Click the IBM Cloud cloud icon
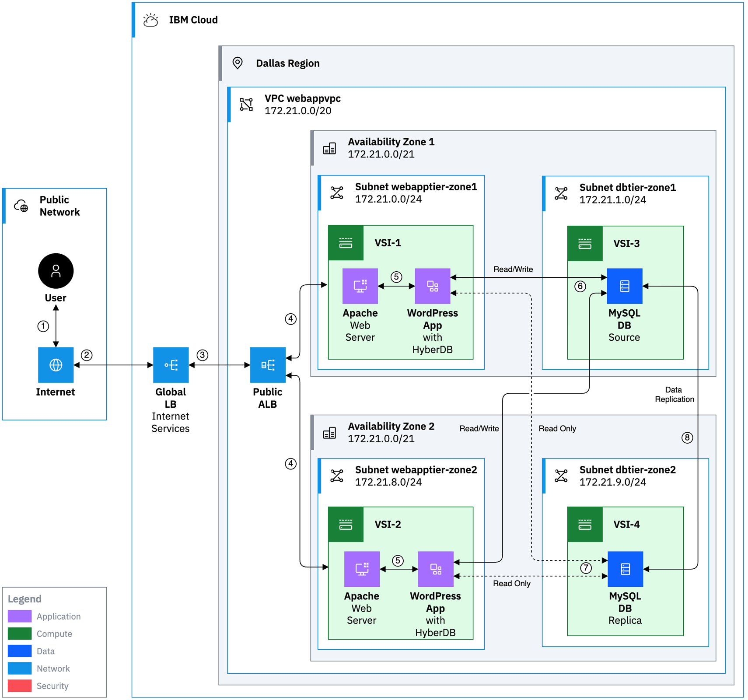The height and width of the screenshot is (700, 748). point(151,20)
